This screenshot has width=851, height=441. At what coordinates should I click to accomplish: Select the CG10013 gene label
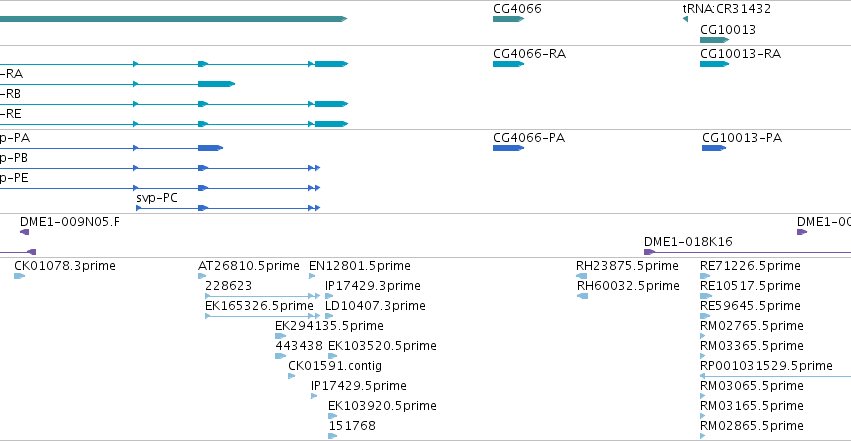(x=727, y=29)
